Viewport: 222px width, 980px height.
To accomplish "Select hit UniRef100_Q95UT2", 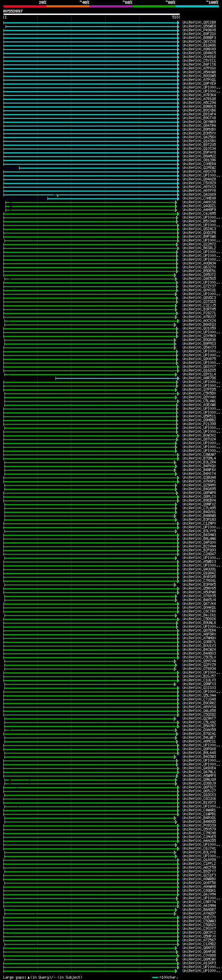I will 199,275.
